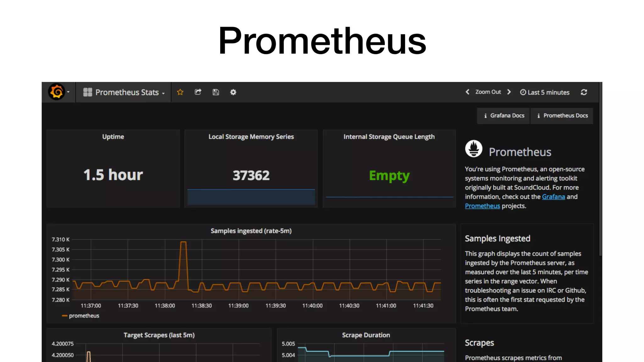Toggle the prometheus legend series
This screenshot has height=362, width=644.
84,316
